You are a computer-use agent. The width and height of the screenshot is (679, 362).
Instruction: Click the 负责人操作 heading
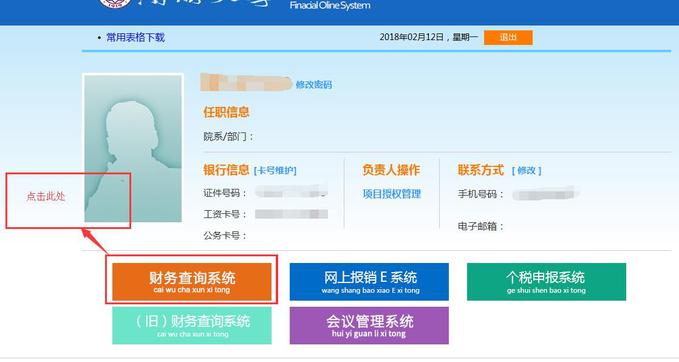coord(391,170)
